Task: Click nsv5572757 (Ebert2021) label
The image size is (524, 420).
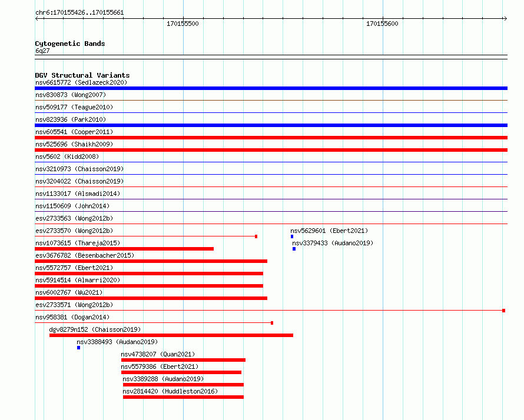Action: point(74,268)
